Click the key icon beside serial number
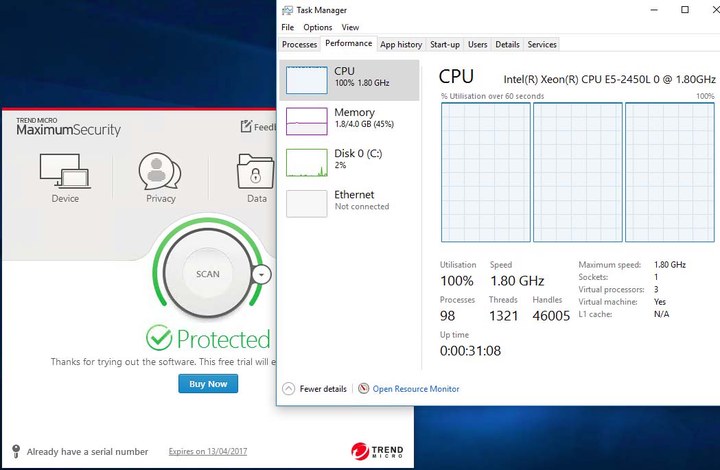The image size is (720, 470). [x=16, y=451]
